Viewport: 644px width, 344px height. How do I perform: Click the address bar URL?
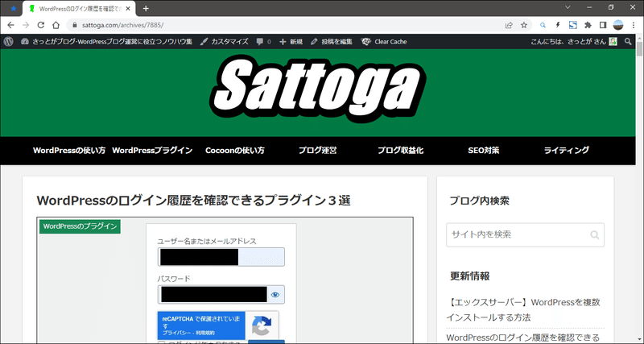(x=123, y=25)
